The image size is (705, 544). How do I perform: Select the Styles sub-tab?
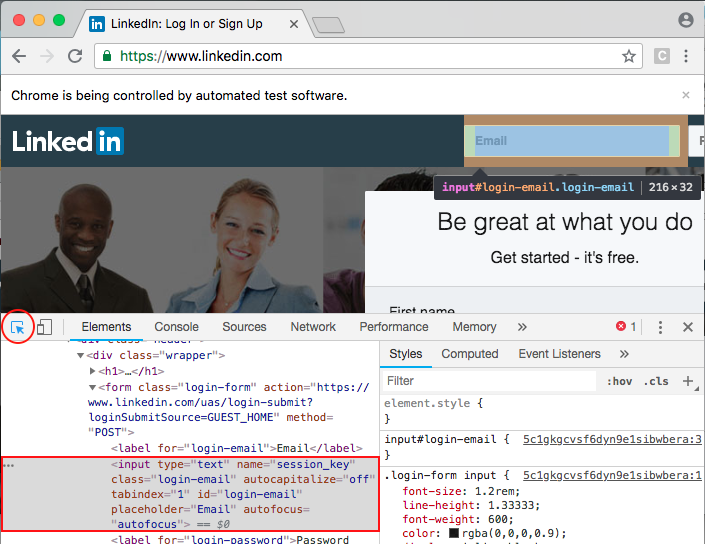click(406, 354)
